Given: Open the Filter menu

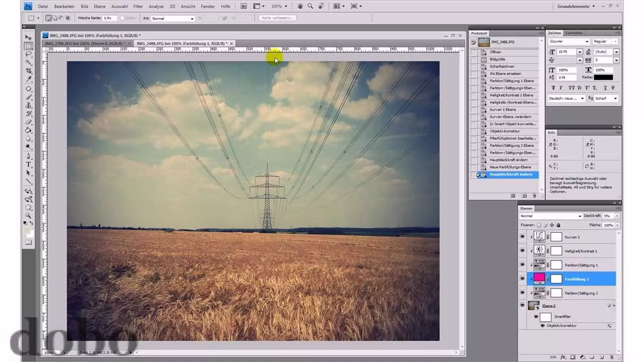Looking at the screenshot, I should [x=138, y=6].
